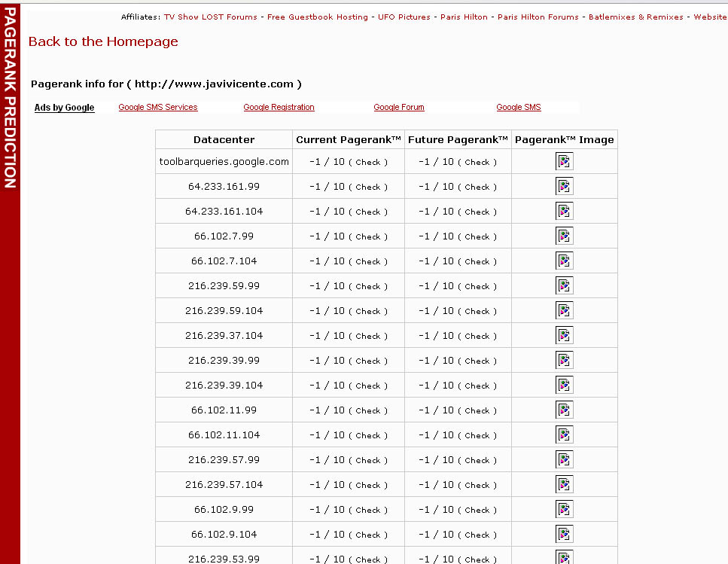Screen dimensions: 728x564
Task: Visit Batlemixes & Remixes affiliate link
Action: point(636,17)
